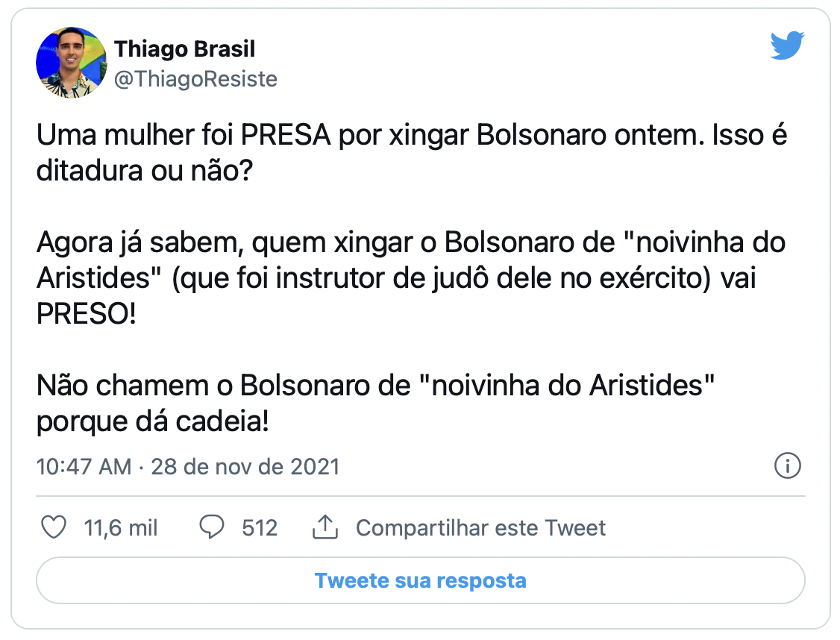The height and width of the screenshot is (640, 840).
Task: Click the 512 replies count
Action: [x=260, y=528]
